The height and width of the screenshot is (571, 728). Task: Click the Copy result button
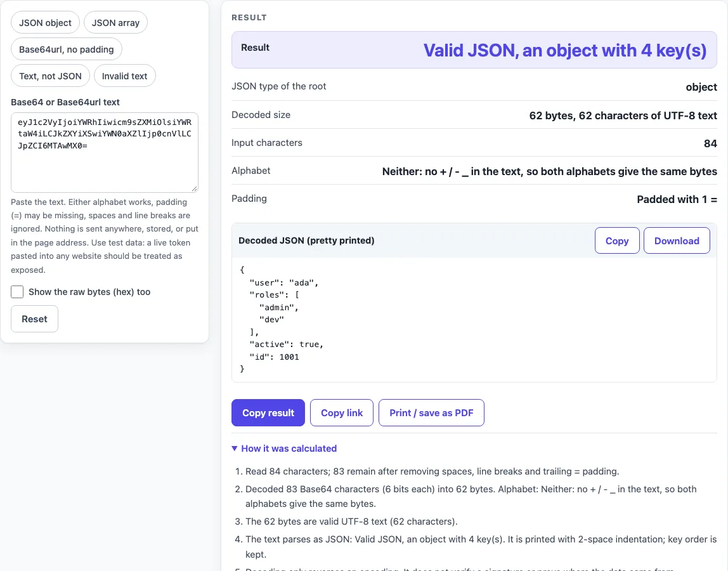(x=268, y=412)
